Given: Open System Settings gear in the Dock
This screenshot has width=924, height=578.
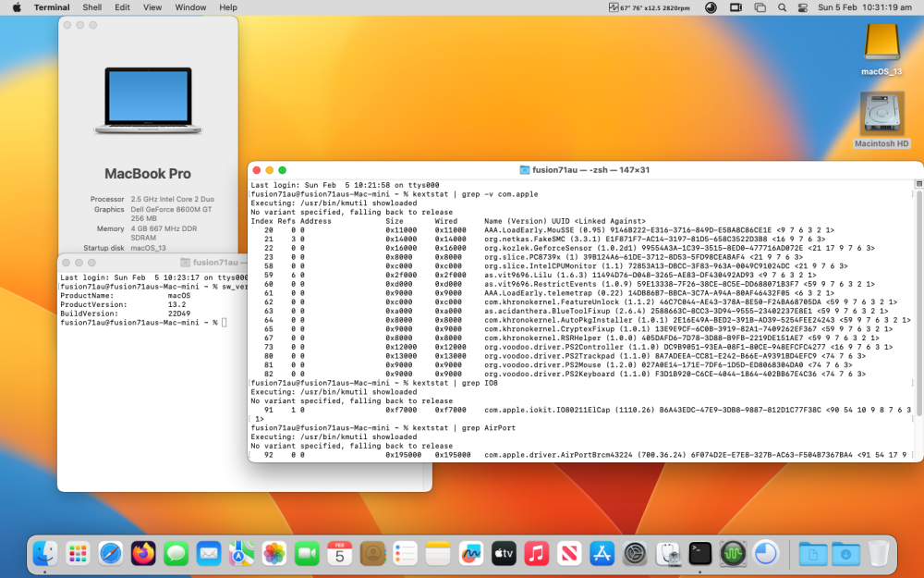Looking at the screenshot, I should 635,554.
